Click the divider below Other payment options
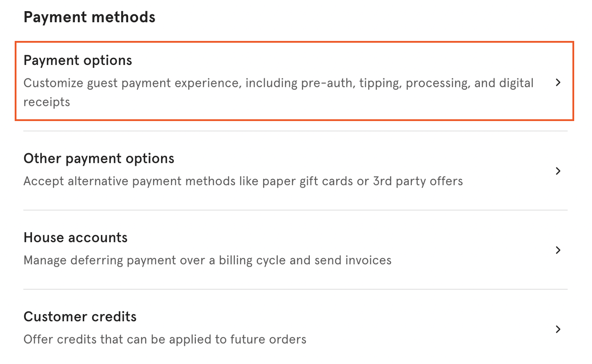Screen dimensions: 592x364 (295, 210)
